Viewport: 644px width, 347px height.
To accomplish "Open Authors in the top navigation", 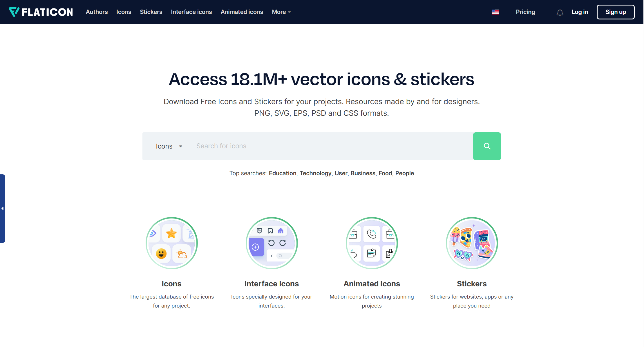I will click(97, 12).
